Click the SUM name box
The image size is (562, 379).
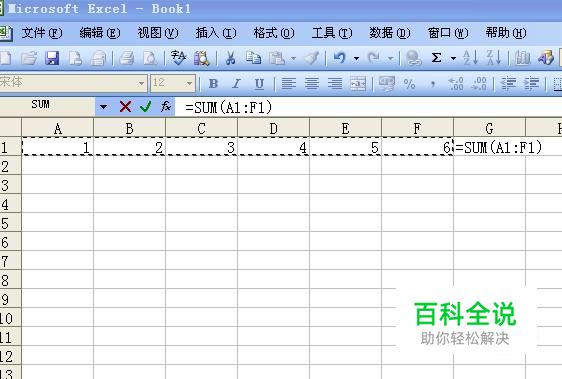pyautogui.click(x=47, y=106)
